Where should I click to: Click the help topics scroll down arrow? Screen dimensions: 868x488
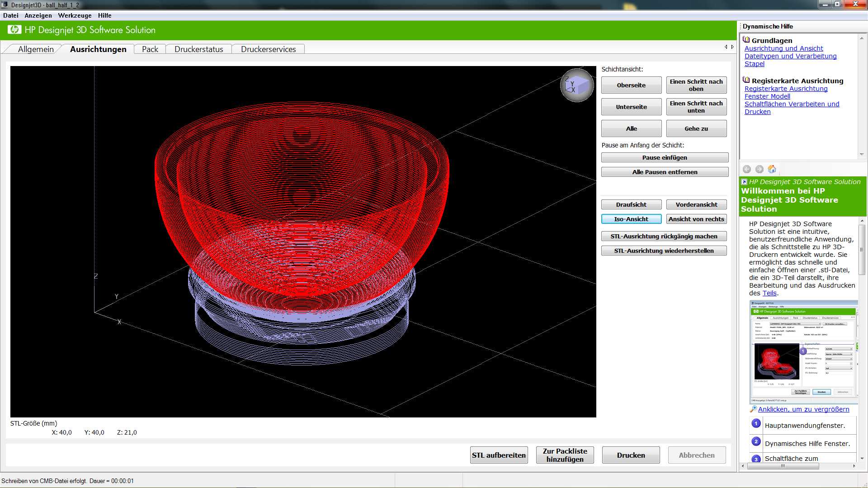click(x=862, y=155)
